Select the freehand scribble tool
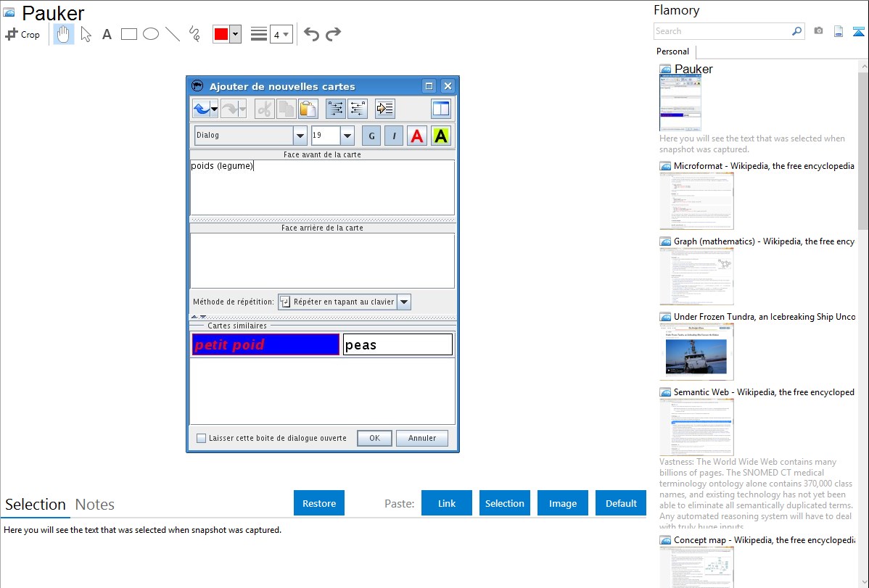This screenshot has height=588, width=869. pyautogui.click(x=194, y=34)
